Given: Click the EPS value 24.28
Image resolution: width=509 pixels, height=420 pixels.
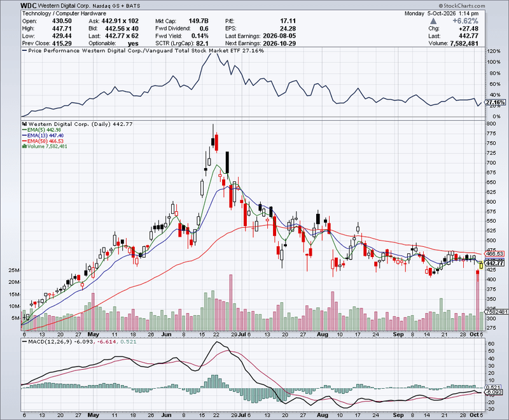Looking at the screenshot, I should tap(288, 29).
